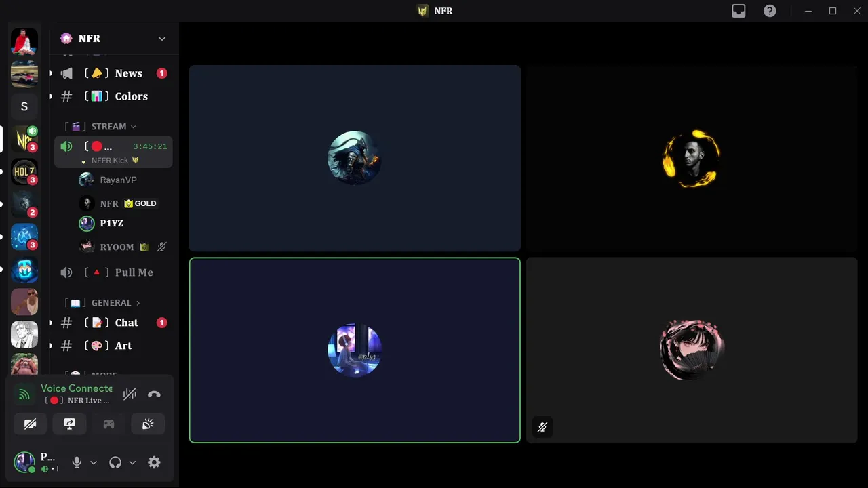Click the GOLD badge next to NFR

[140, 203]
